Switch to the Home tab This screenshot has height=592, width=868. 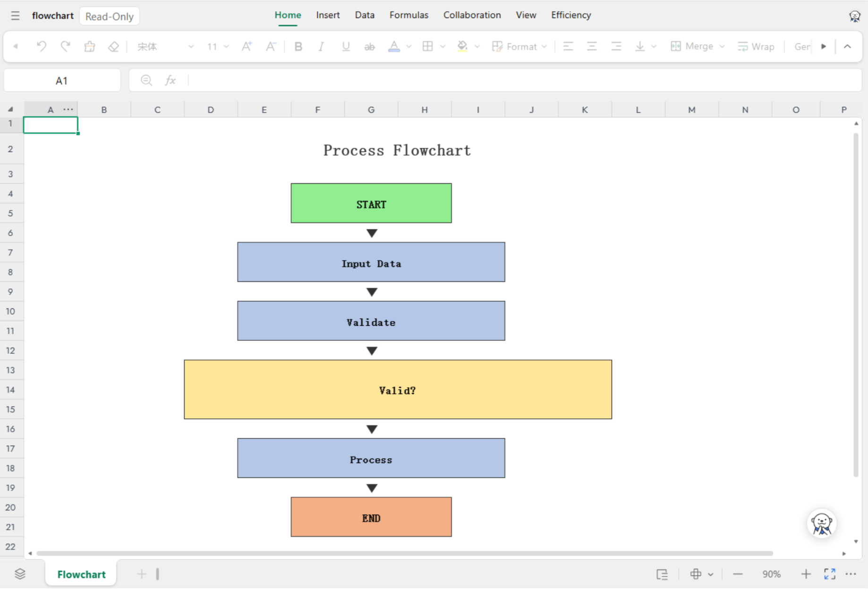[288, 15]
